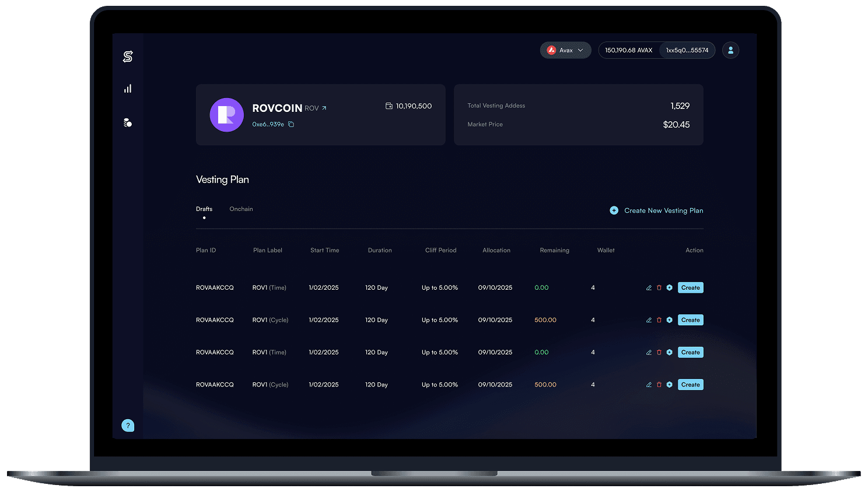868x492 pixels.
Task: Edit the first draft with the pencil icon
Action: pyautogui.click(x=649, y=287)
